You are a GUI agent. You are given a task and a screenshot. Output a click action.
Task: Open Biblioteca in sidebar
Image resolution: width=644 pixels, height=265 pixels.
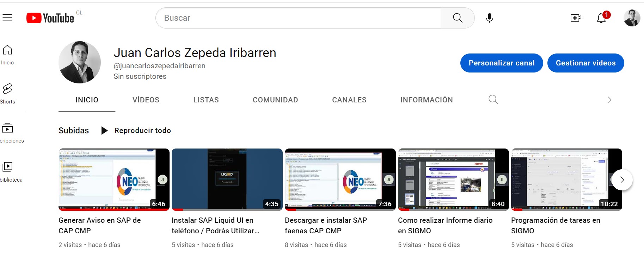pyautogui.click(x=11, y=172)
